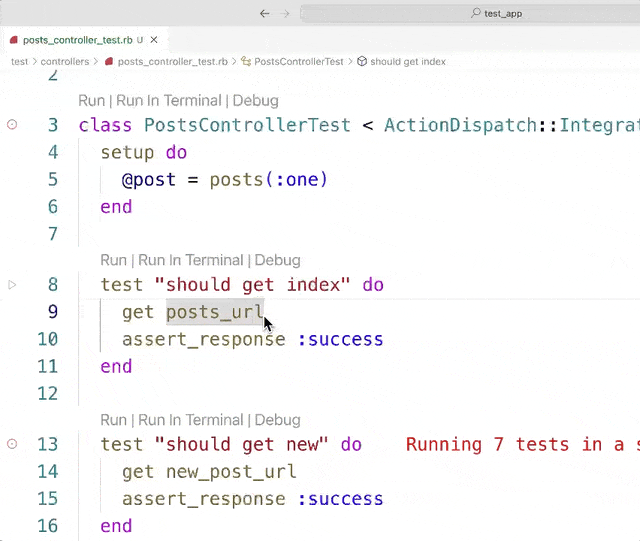Click '"should get new"' string line 13
Screen dimensions: 640x541
[x=242, y=445]
